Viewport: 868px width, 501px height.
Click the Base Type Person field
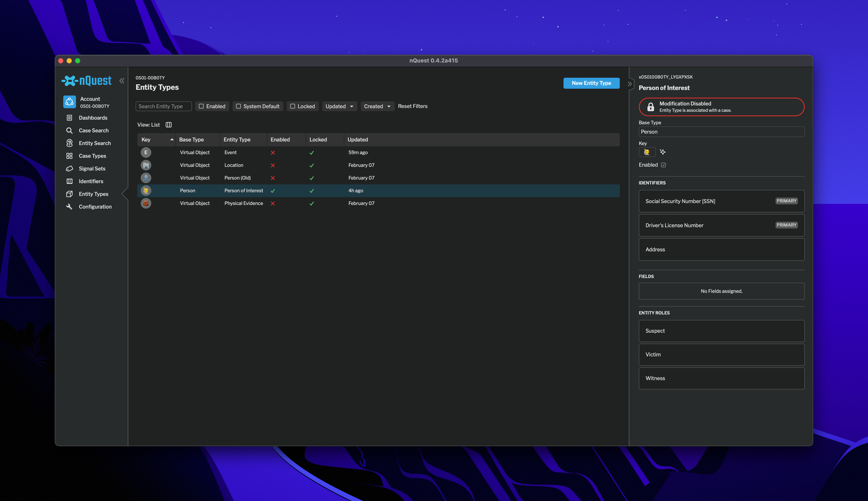[722, 132]
